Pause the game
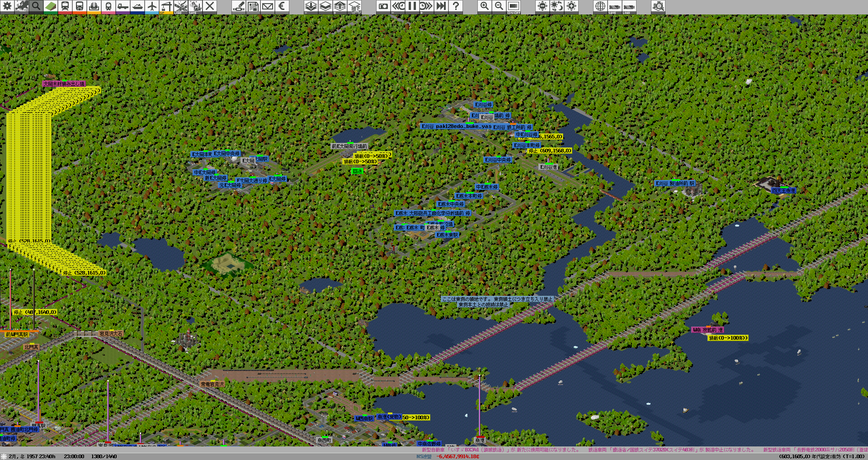Viewport: 868px width, 460px height. point(412,6)
